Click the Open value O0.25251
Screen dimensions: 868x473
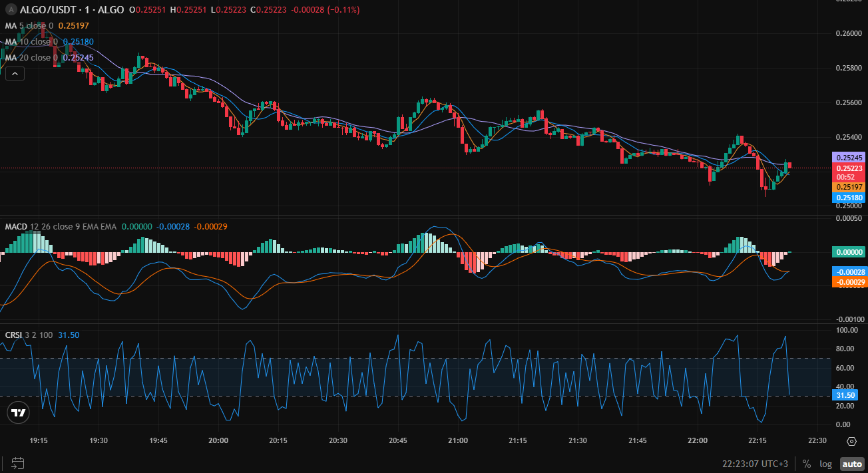148,10
